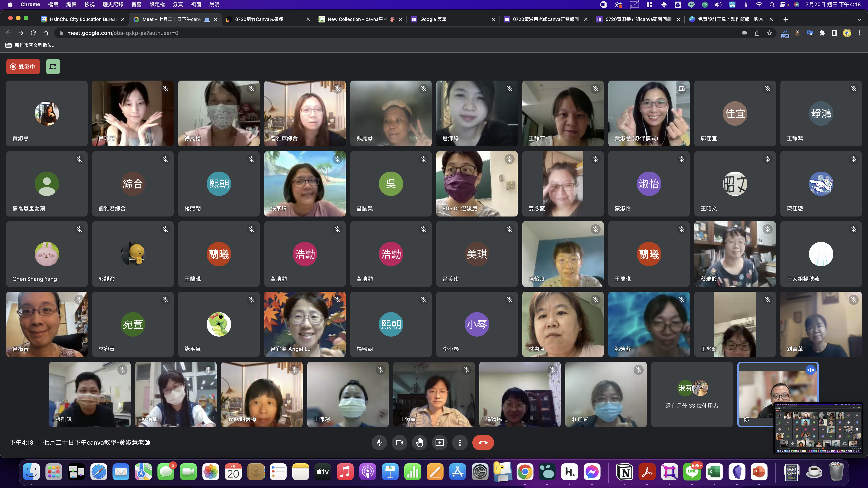Click the macOS volume icon in the menu bar

pyautogui.click(x=718, y=4)
